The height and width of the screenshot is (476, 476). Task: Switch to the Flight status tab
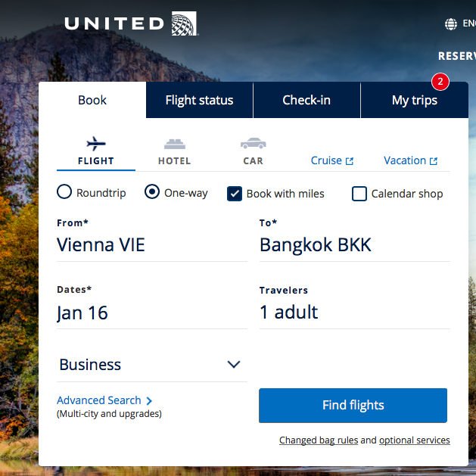[199, 100]
